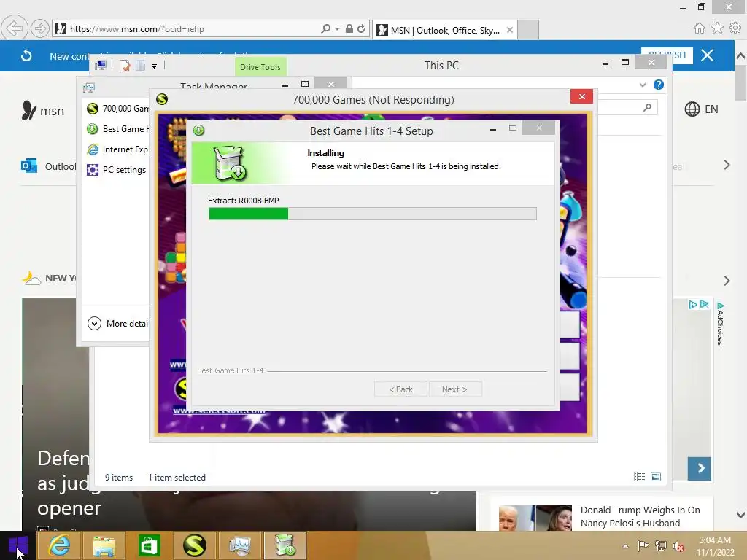The height and width of the screenshot is (560, 747).
Task: Click the Next button in setup
Action: (x=454, y=389)
